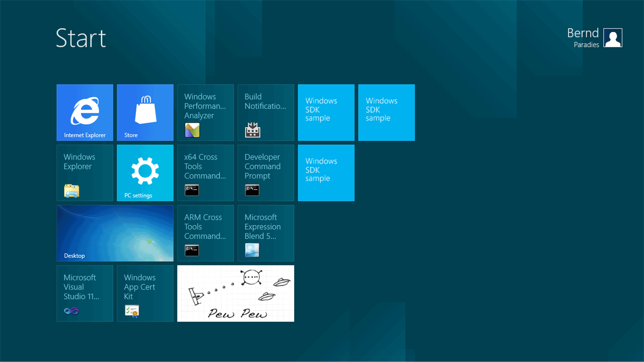The image size is (644, 362).
Task: Open the Windows SDK sample in second row
Action: pyautogui.click(x=326, y=172)
